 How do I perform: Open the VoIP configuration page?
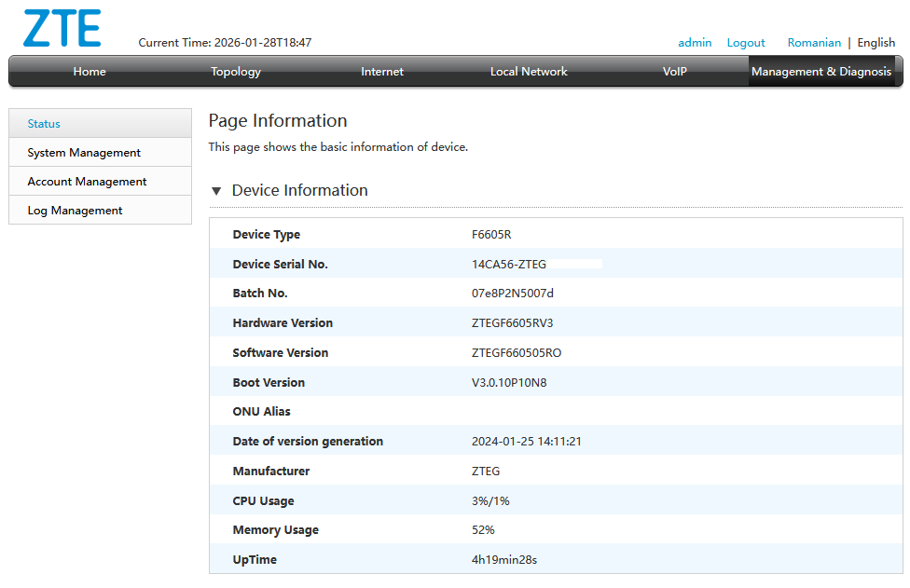click(x=674, y=71)
